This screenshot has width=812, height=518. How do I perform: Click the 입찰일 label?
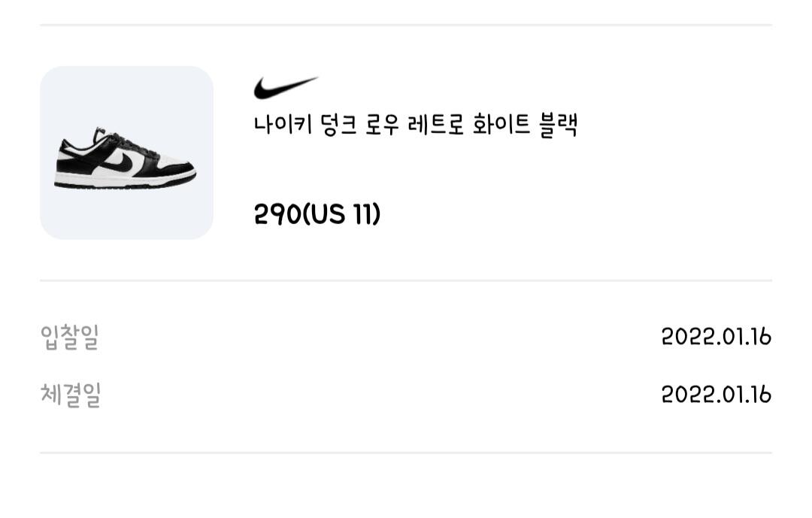click(x=69, y=337)
